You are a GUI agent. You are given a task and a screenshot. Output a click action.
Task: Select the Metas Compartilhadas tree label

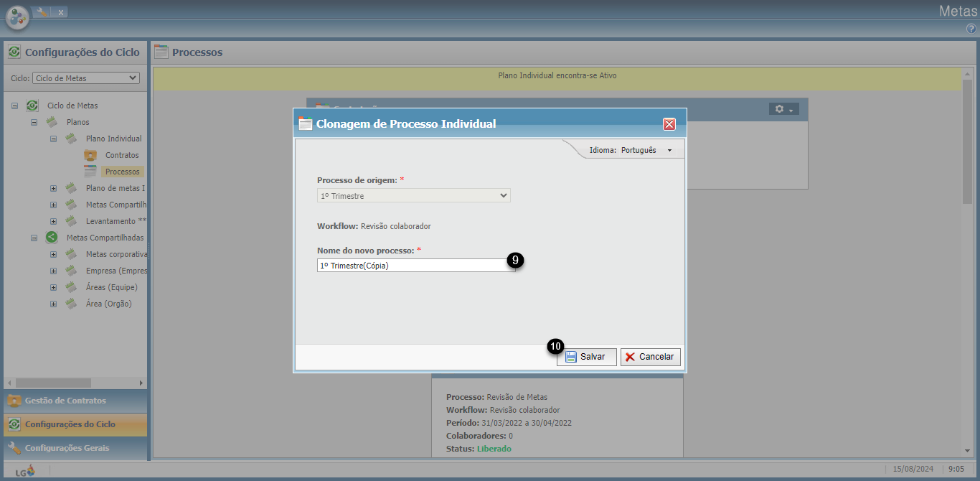click(105, 238)
